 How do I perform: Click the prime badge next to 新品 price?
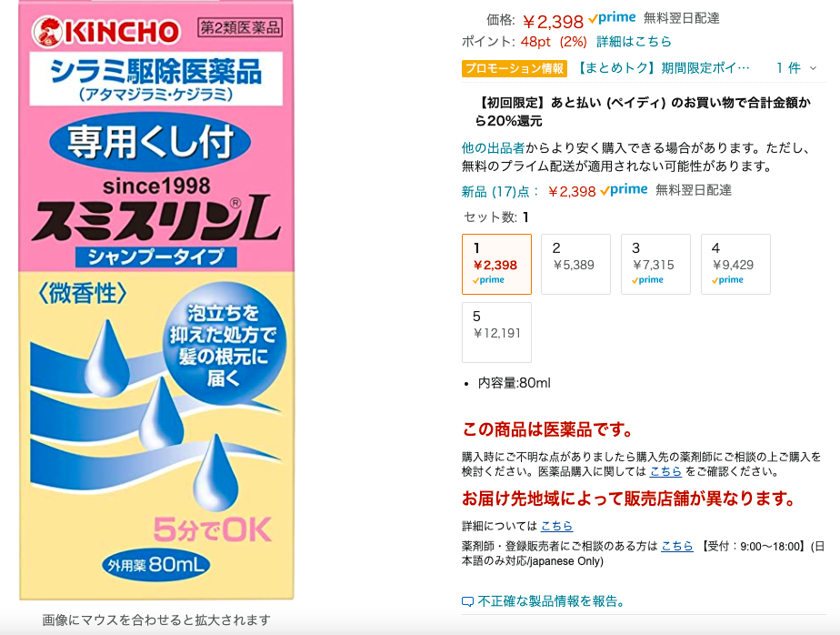(x=625, y=190)
